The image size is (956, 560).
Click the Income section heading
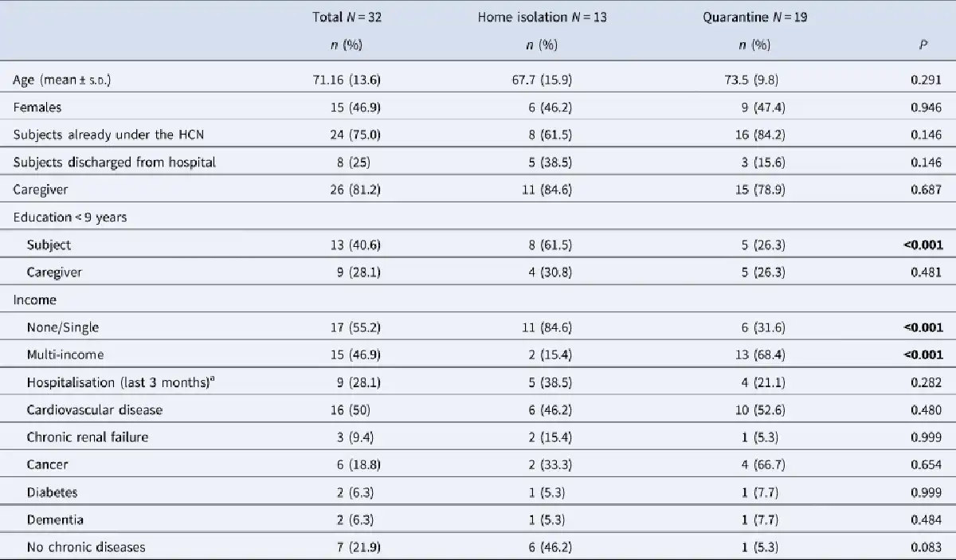pos(34,300)
